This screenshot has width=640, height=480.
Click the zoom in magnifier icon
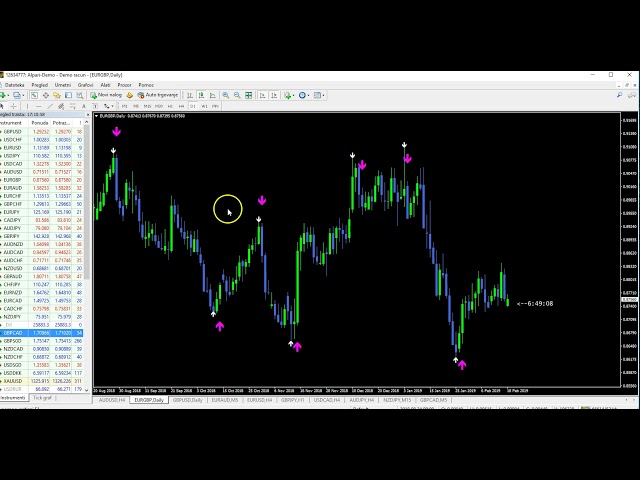pos(226,95)
